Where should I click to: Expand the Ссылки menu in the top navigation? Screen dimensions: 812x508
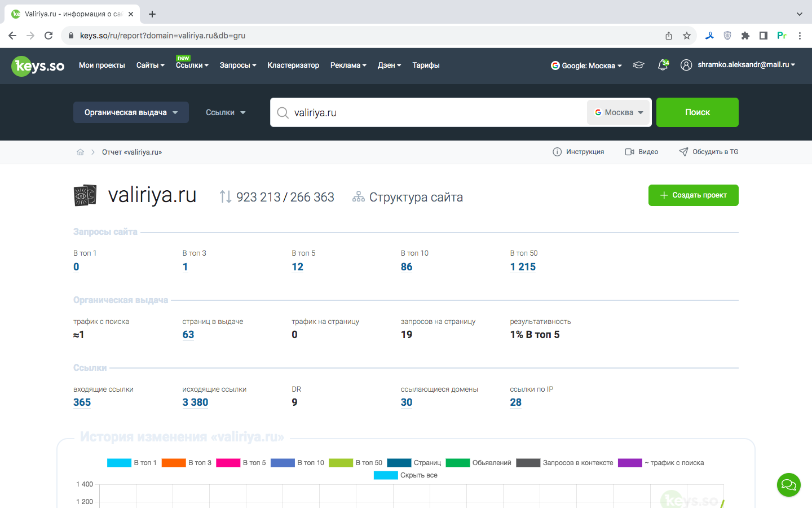(192, 65)
